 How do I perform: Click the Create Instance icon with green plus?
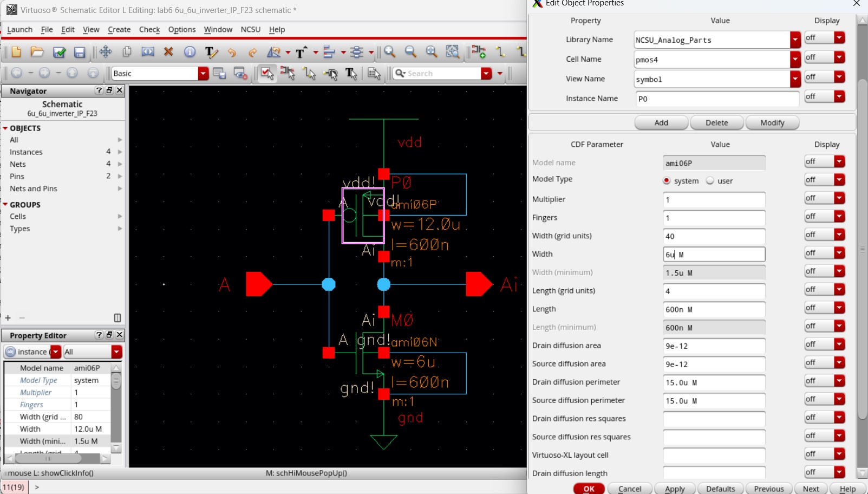(479, 51)
